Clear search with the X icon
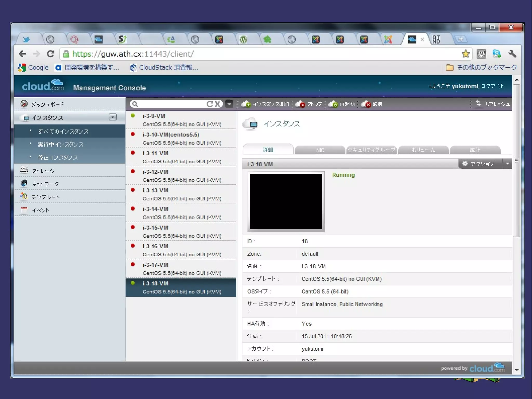 218,104
